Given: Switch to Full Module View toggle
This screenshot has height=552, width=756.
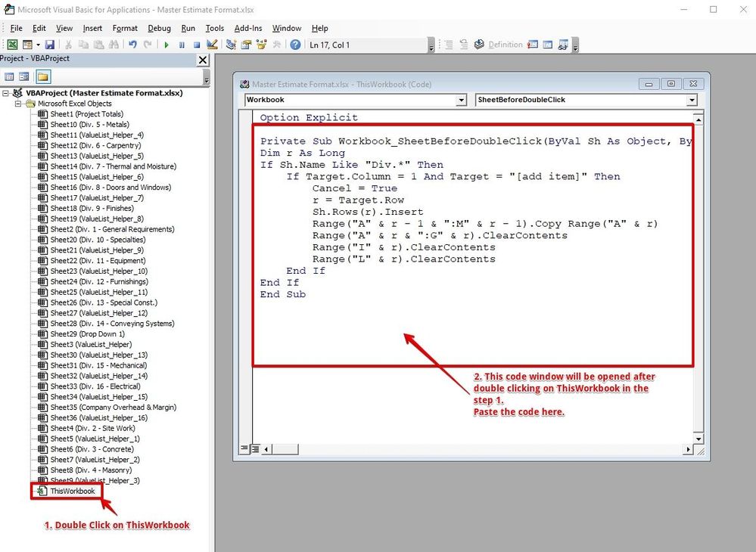Looking at the screenshot, I should click(255, 449).
